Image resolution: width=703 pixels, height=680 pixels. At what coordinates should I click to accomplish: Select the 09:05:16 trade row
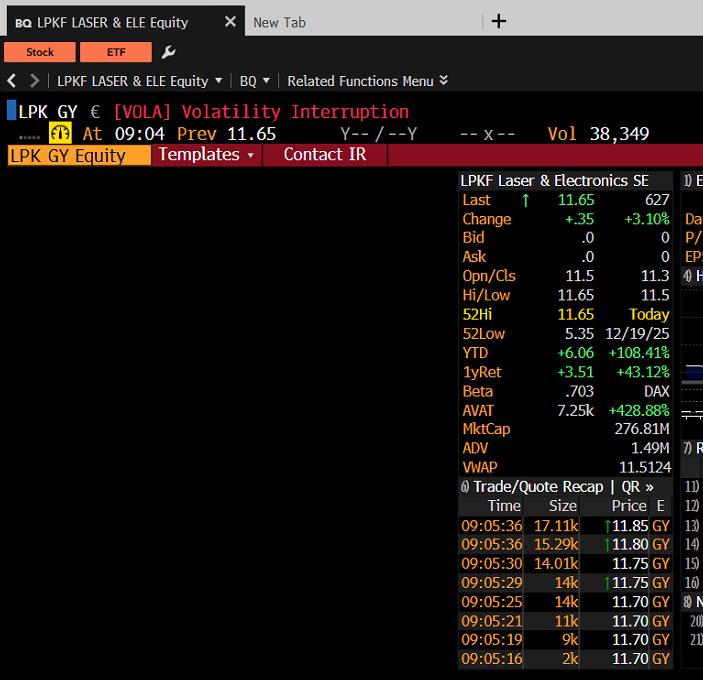(565, 659)
